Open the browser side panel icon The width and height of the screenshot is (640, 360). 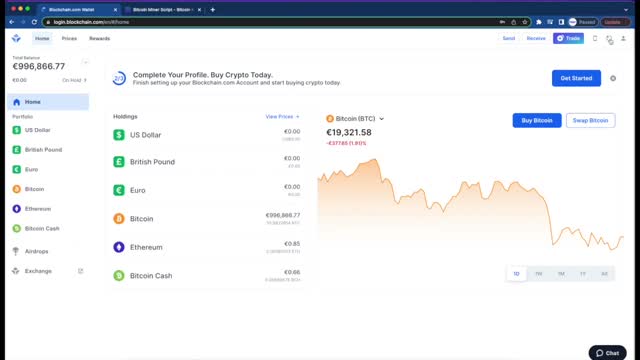[x=561, y=22]
